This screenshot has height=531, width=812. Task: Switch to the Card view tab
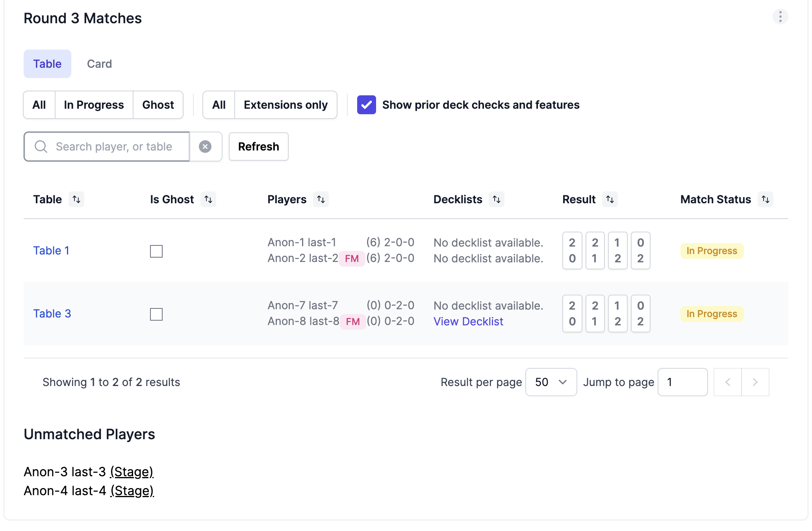(99, 64)
